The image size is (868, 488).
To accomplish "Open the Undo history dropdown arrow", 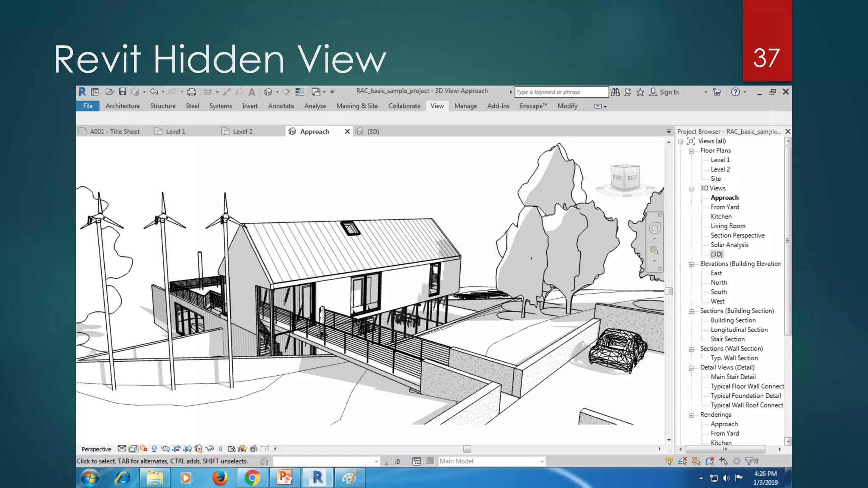I will pos(163,92).
